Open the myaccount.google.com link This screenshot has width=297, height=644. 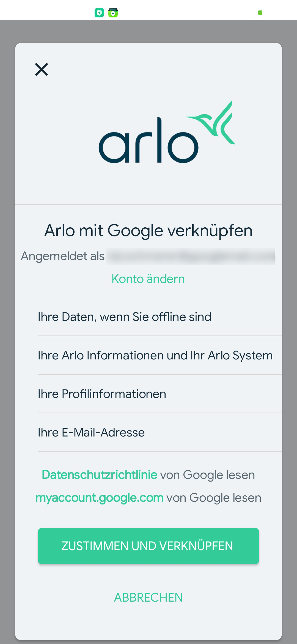100,498
